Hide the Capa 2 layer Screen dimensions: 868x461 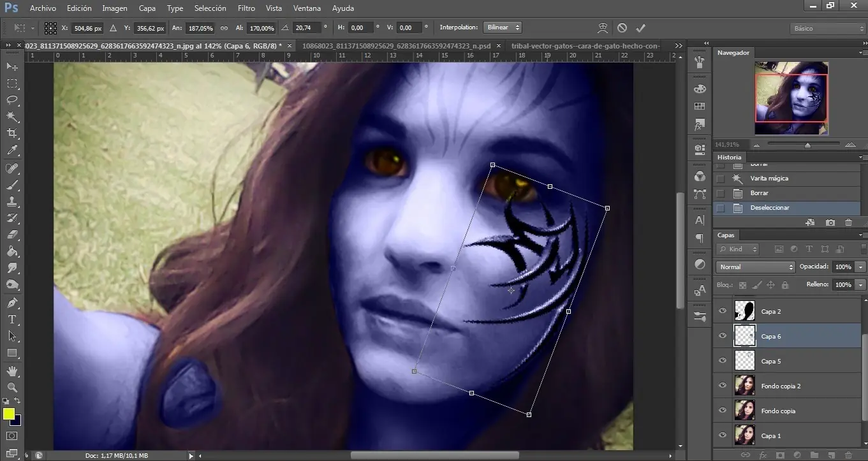coord(723,311)
